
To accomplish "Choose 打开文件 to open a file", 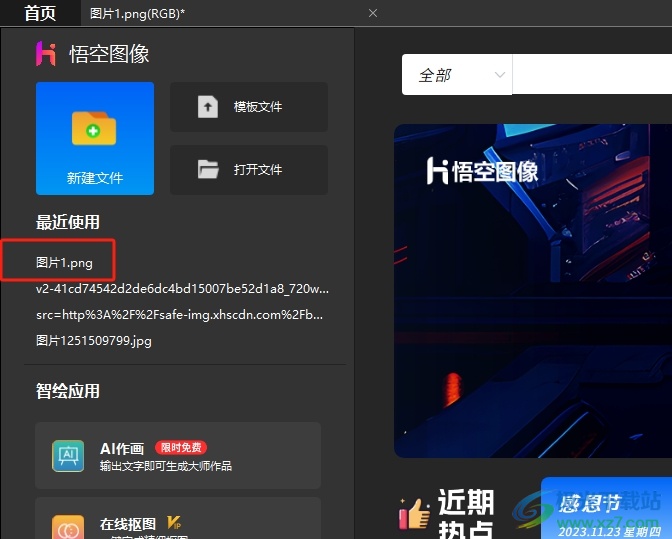I will click(249, 170).
